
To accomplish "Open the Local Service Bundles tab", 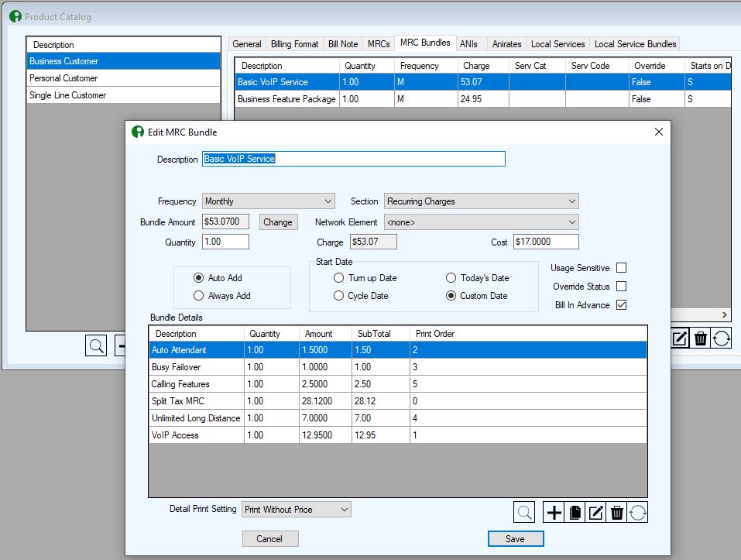I will (635, 44).
